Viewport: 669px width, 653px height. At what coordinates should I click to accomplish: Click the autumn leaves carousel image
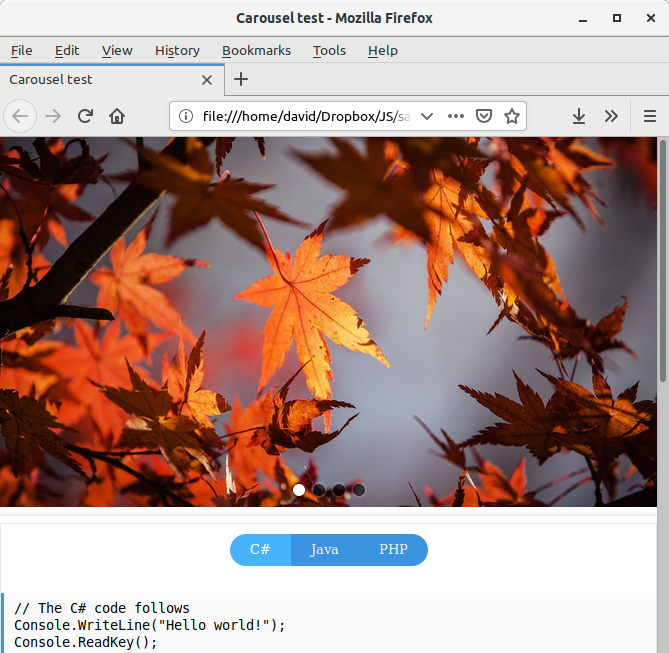point(328,322)
